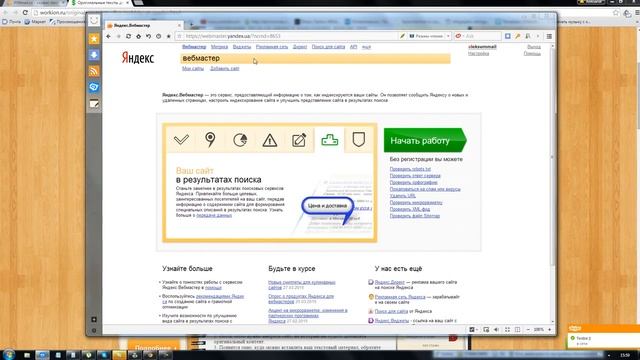Click the home icon in browser toolbar

click(x=138, y=36)
